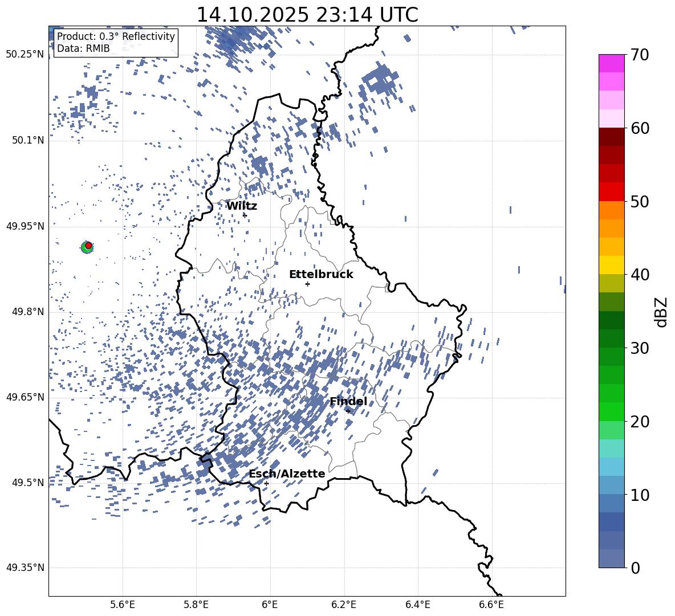Screen dimensions: 675x616
Task: Click the dBZ colorbar axis label
Action: pos(661,312)
